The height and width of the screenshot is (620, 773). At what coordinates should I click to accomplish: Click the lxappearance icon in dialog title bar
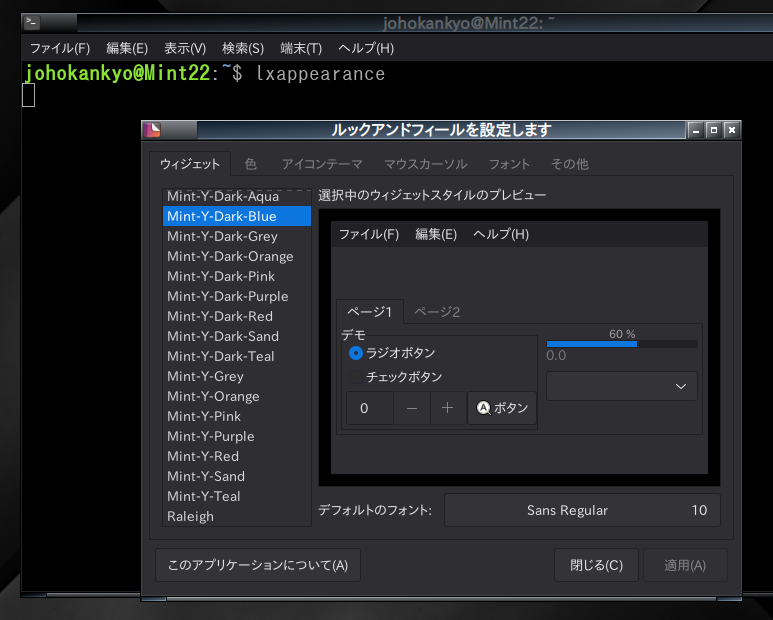point(153,130)
